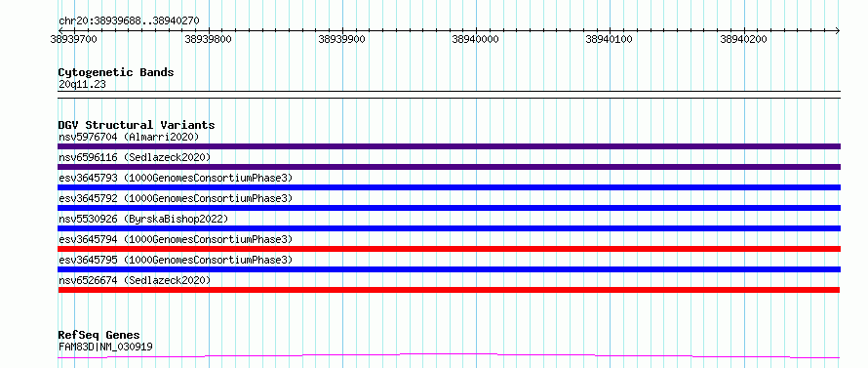Open variant nsv6526674 (Sedlazeck2020) label

point(135,280)
